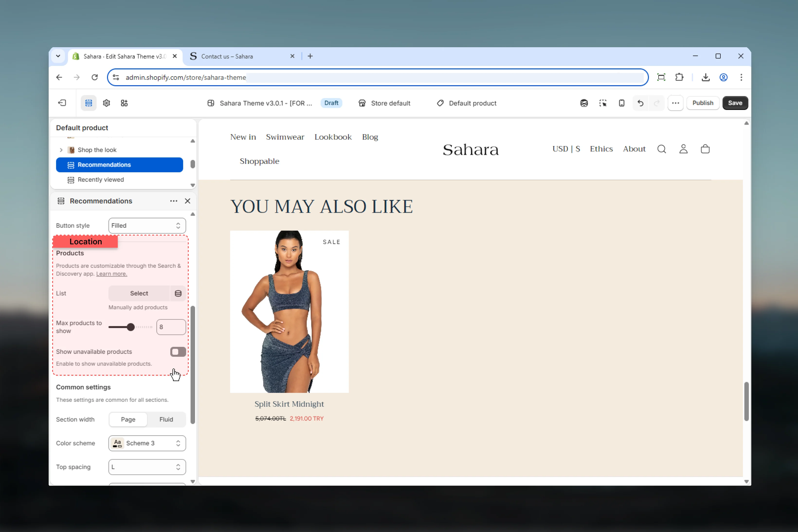Open the Button style Filled dropdown
The image size is (798, 532).
(x=147, y=226)
